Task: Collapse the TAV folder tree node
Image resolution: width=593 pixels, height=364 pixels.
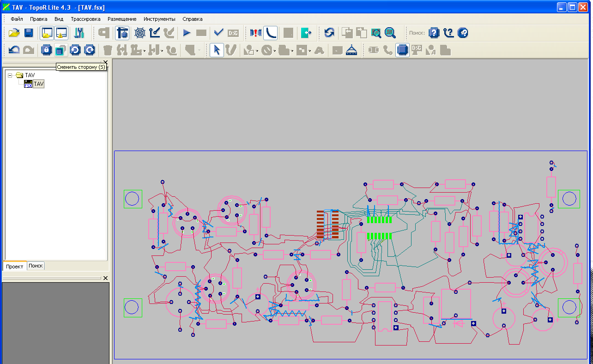Action: tap(10, 75)
